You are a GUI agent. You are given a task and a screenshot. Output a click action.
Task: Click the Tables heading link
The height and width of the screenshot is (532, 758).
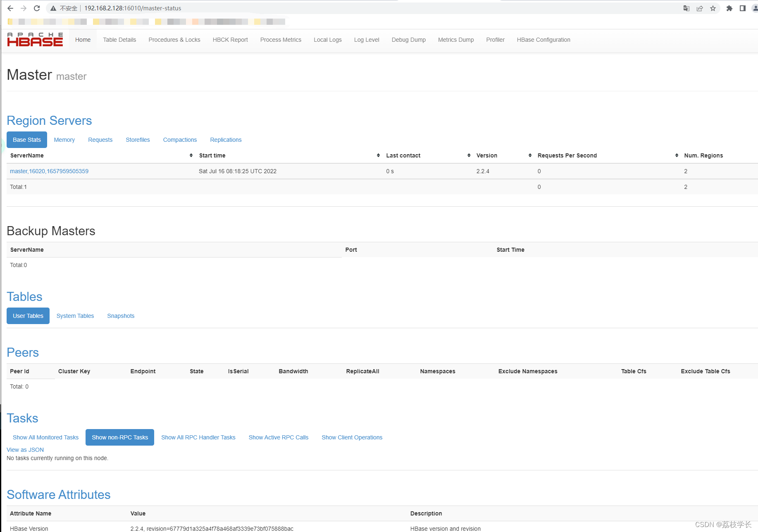[x=24, y=296]
